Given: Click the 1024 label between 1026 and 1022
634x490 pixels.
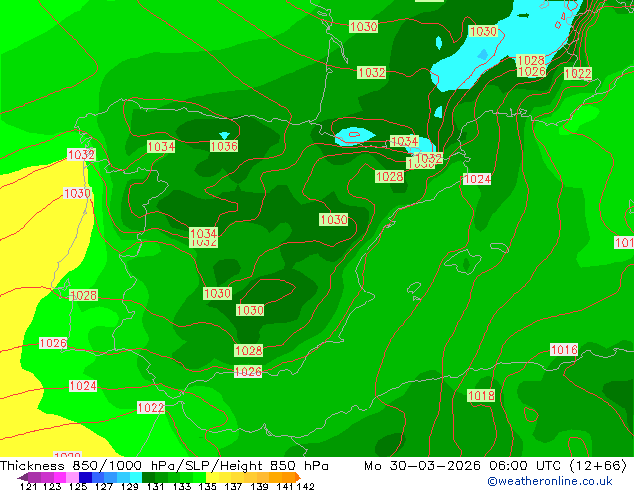Looking at the screenshot, I should (x=83, y=386).
